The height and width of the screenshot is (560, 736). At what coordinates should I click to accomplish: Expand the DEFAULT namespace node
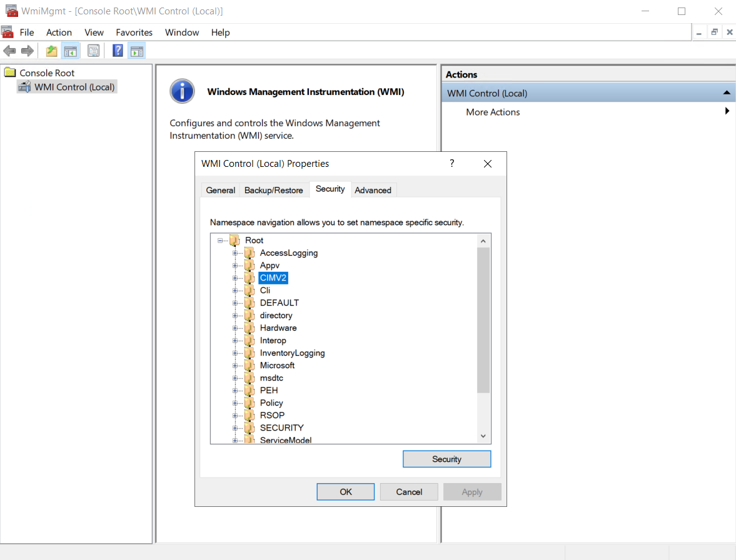pos(235,303)
